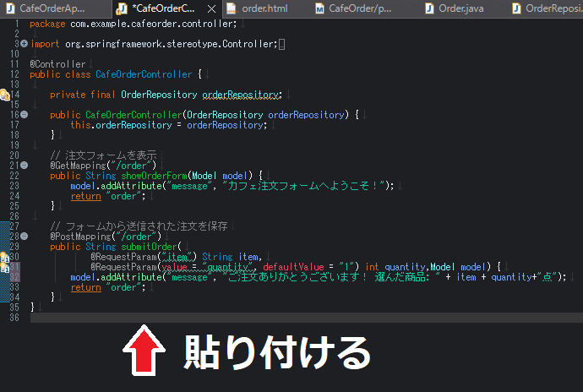Expand the folded import statements
This screenshot has width=583, height=392.
pos(24,43)
